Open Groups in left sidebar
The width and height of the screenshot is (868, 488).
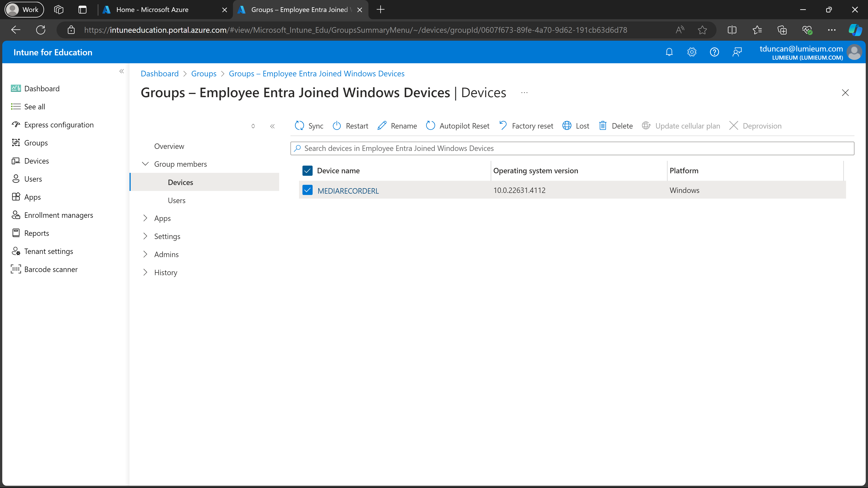(36, 143)
